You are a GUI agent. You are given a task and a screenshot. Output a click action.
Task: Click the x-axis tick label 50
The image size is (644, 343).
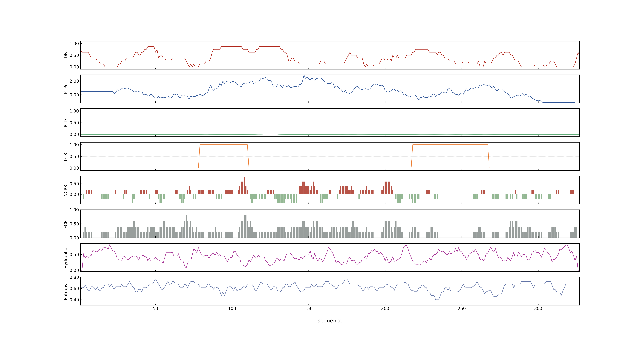(x=155, y=309)
